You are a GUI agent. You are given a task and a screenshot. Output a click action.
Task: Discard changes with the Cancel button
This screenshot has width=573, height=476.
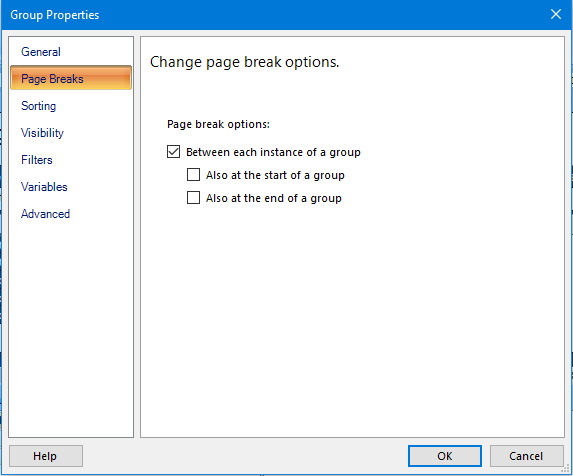[x=526, y=456]
